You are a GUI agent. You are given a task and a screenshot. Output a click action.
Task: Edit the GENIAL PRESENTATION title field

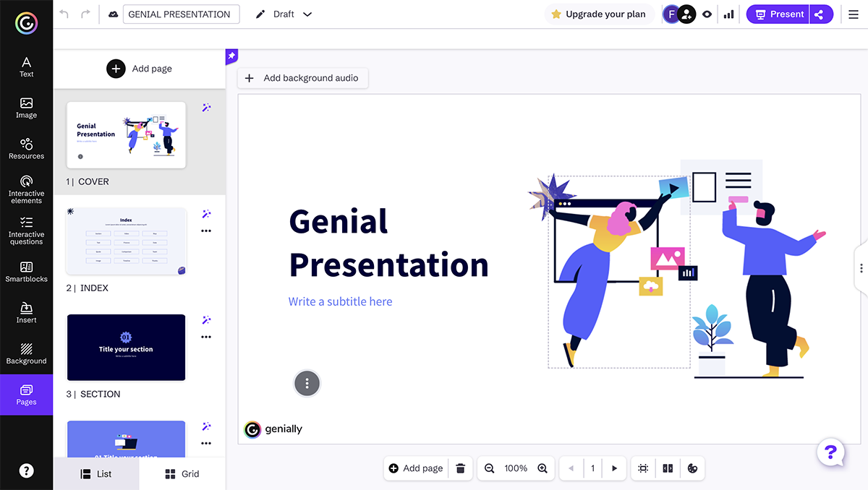182,14
